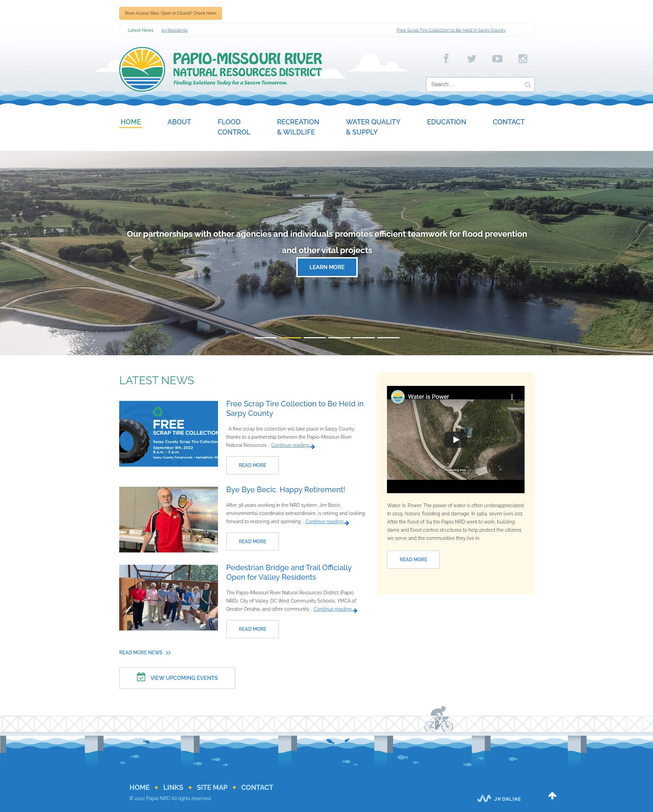Click Continue reading in Becic article
This screenshot has width=653, height=812.
pyautogui.click(x=324, y=521)
